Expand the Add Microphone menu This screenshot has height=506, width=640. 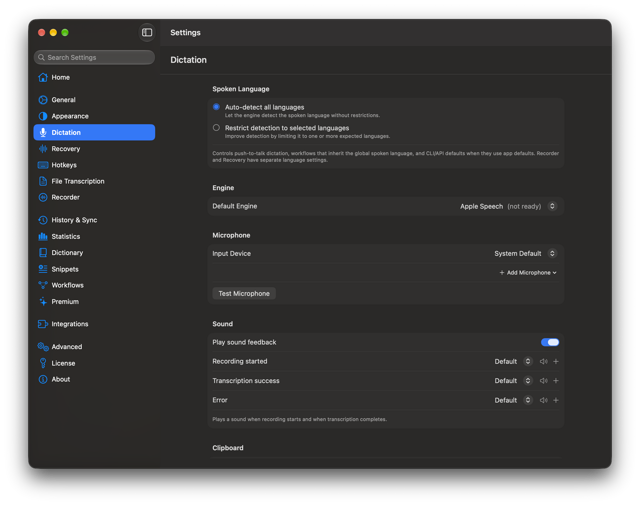(x=528, y=272)
